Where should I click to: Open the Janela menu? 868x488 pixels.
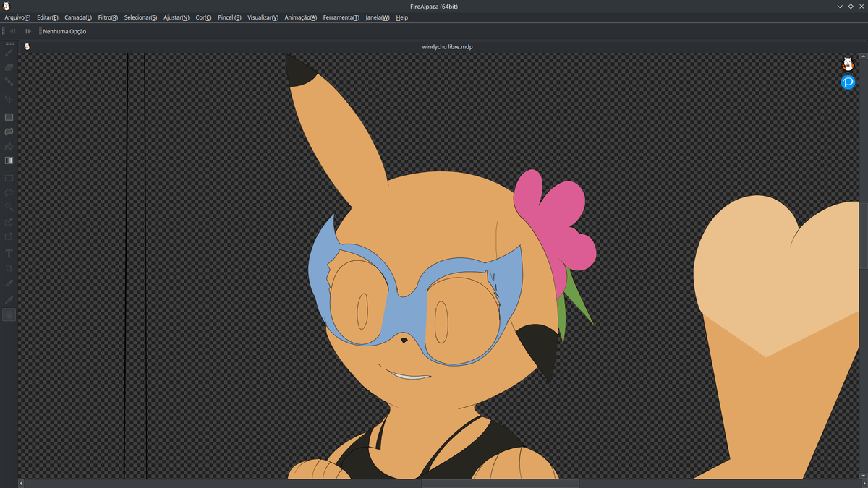pos(378,17)
